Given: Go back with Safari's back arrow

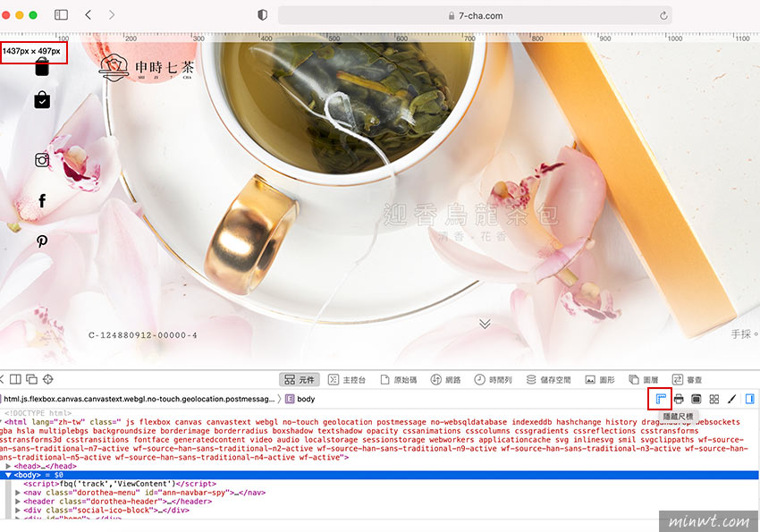Looking at the screenshot, I should pos(89,15).
